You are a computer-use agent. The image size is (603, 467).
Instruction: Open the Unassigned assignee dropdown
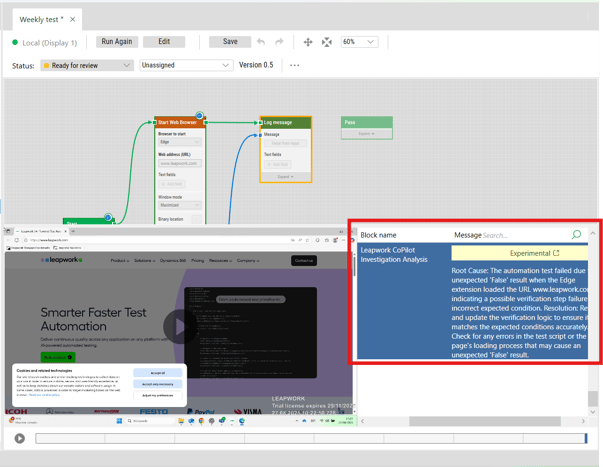point(186,65)
